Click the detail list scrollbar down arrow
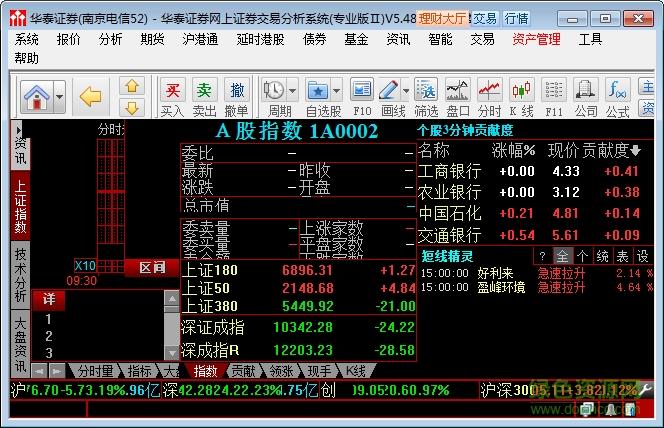This screenshot has height=428, width=664. (172, 353)
